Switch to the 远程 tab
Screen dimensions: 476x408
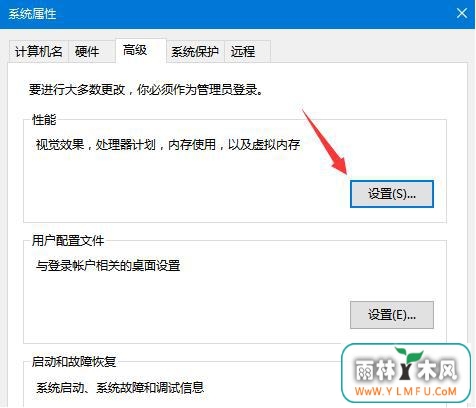click(x=243, y=52)
